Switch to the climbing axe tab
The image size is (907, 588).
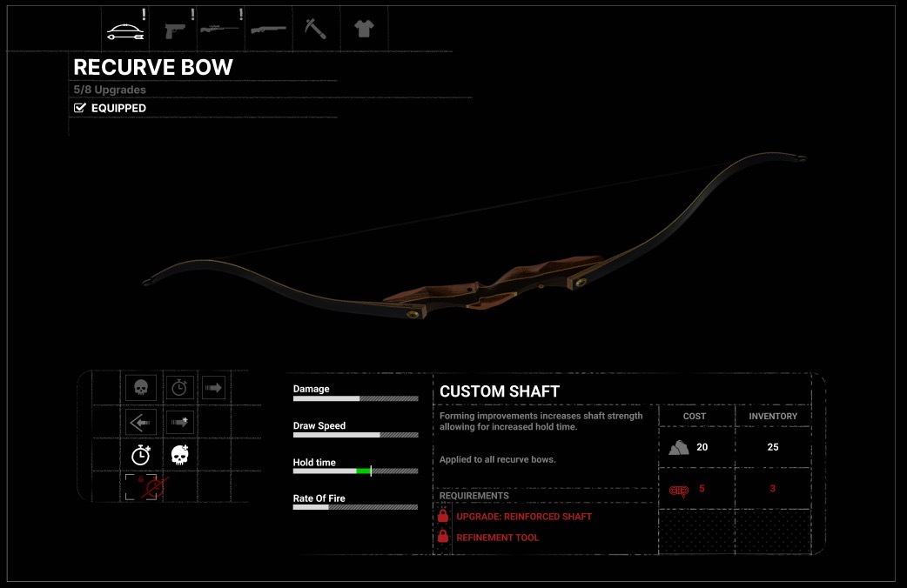(315, 29)
